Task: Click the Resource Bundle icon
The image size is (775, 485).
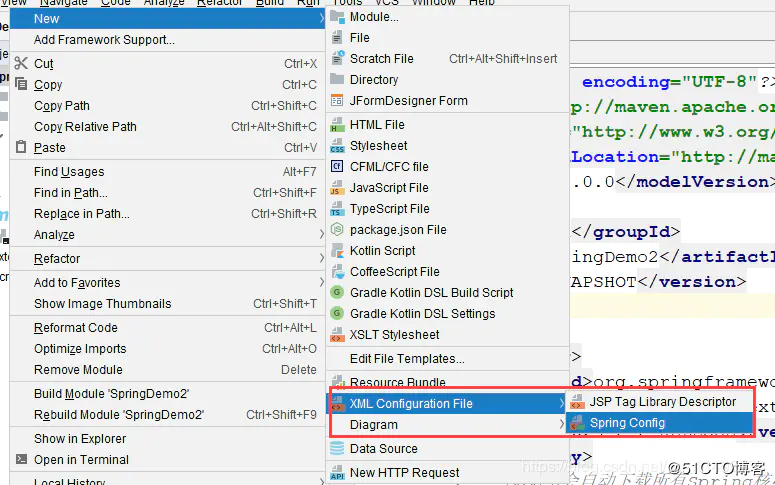Action: 337,382
